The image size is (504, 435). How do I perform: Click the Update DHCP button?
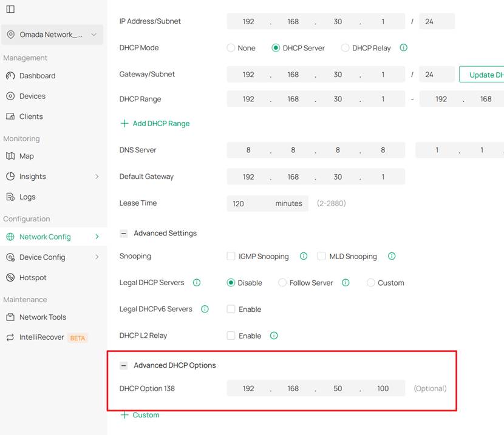click(x=482, y=75)
